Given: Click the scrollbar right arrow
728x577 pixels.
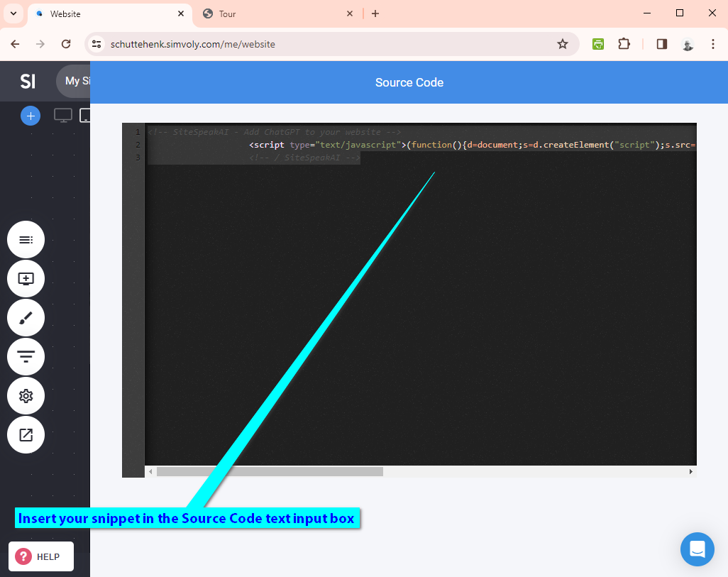Looking at the screenshot, I should pos(691,471).
